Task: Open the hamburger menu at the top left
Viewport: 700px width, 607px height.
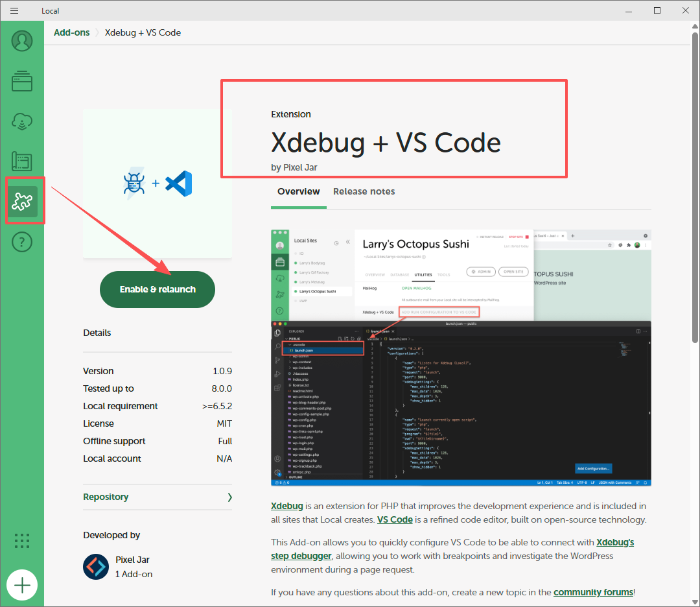Action: [14, 10]
